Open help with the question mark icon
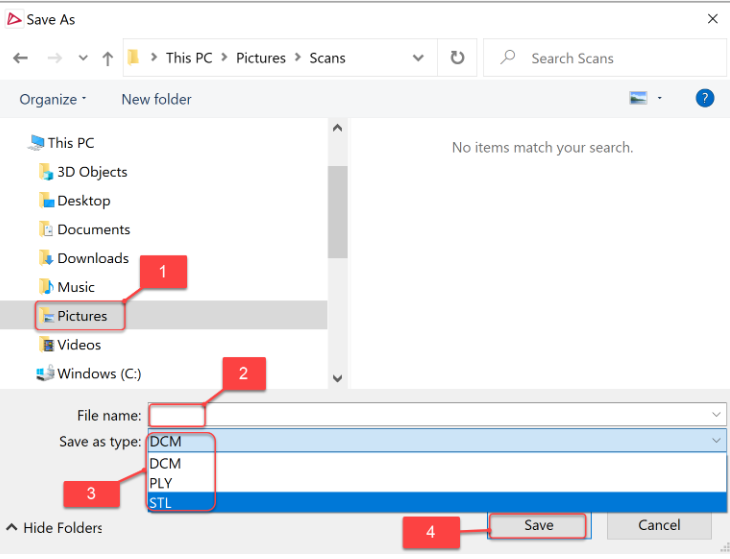730x559 pixels. (705, 98)
